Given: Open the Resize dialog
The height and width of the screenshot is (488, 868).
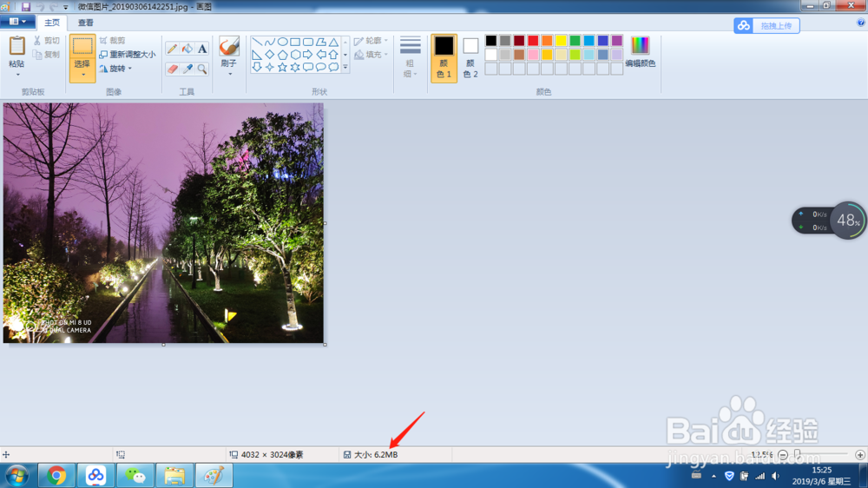Looking at the screenshot, I should click(128, 55).
